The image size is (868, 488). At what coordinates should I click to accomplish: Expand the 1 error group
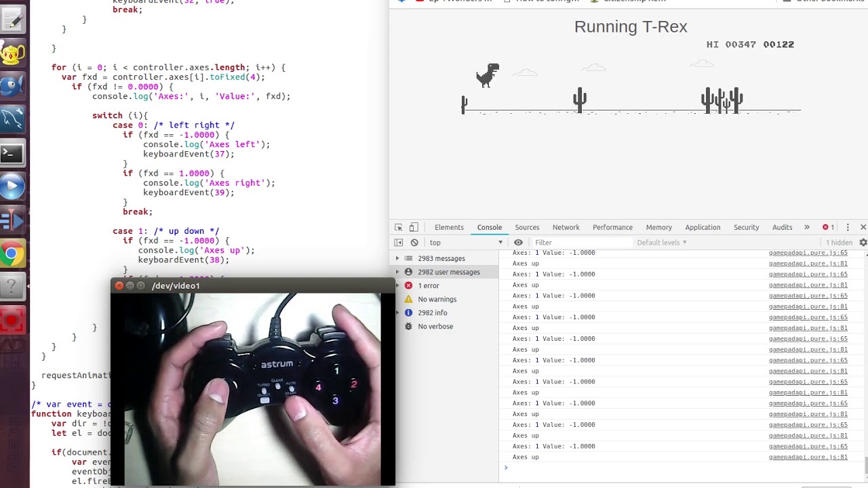pos(397,285)
